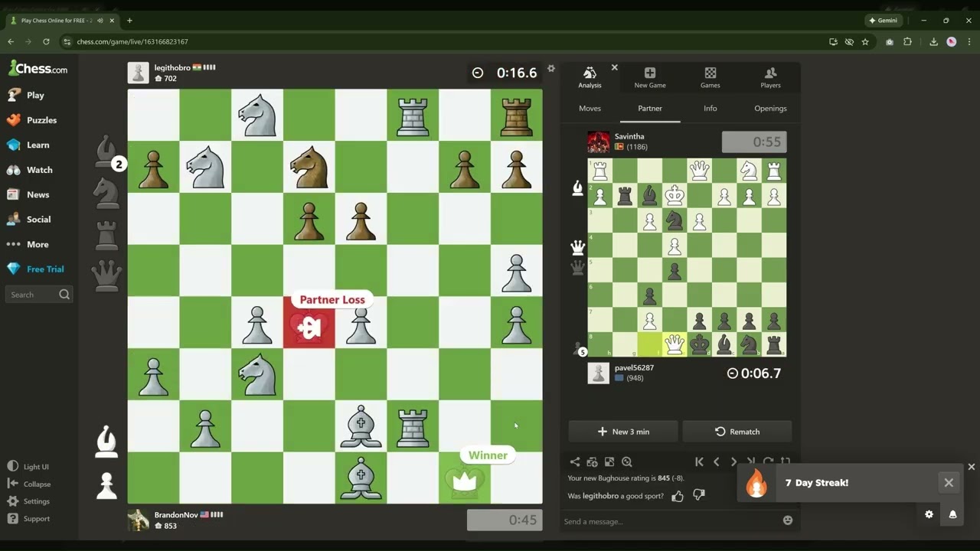Select the reserve black rook piece
The width and height of the screenshot is (980, 551).
[106, 234]
